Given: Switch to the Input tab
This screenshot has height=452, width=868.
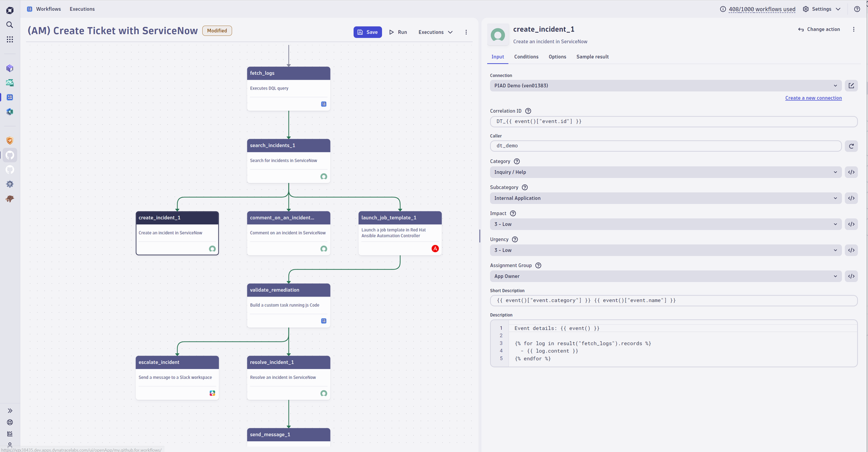Looking at the screenshot, I should coord(497,57).
